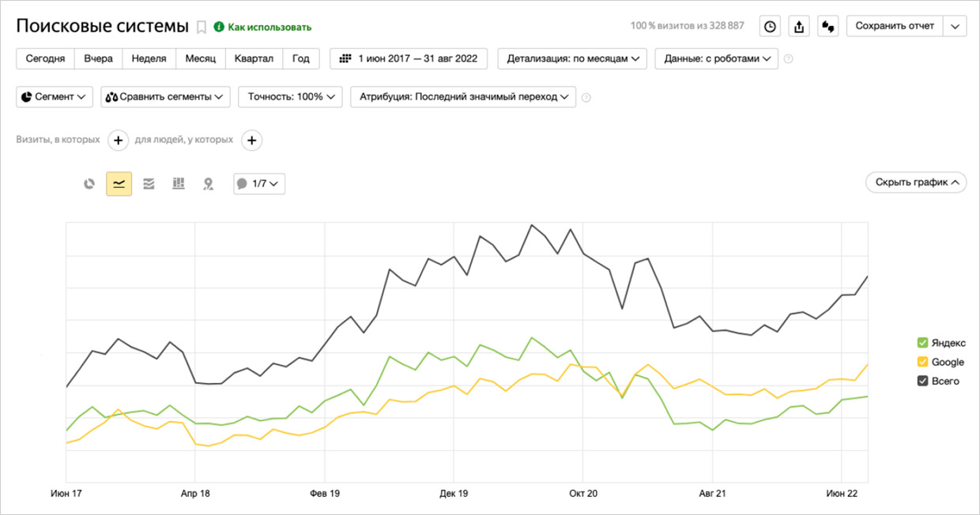Collapse chart with Скрыть график
The image size is (980, 515).
(916, 182)
